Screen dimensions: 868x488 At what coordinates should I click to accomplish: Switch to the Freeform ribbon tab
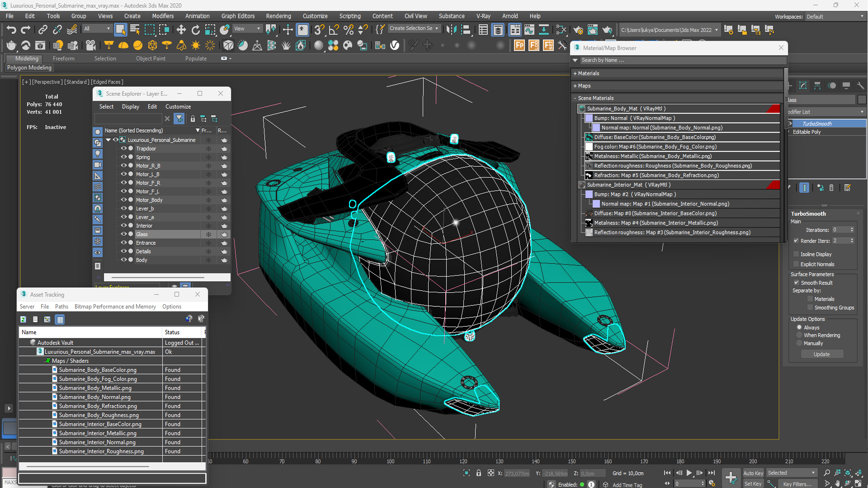63,59
